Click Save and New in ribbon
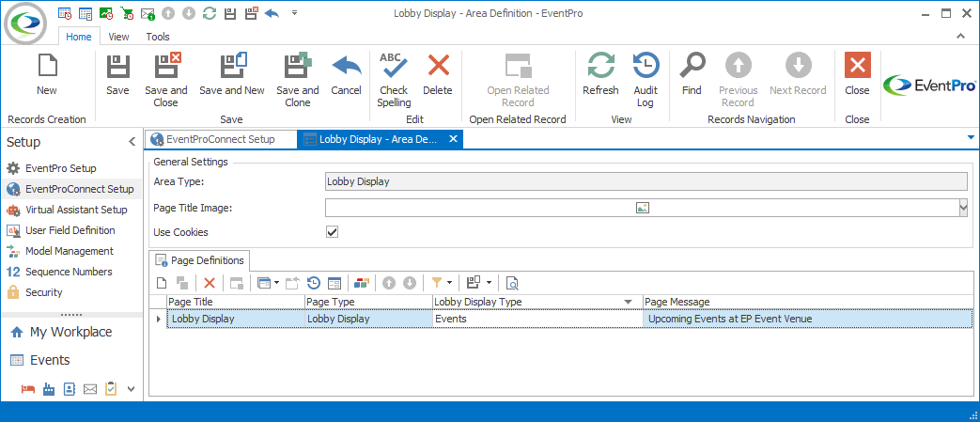 pos(232,74)
